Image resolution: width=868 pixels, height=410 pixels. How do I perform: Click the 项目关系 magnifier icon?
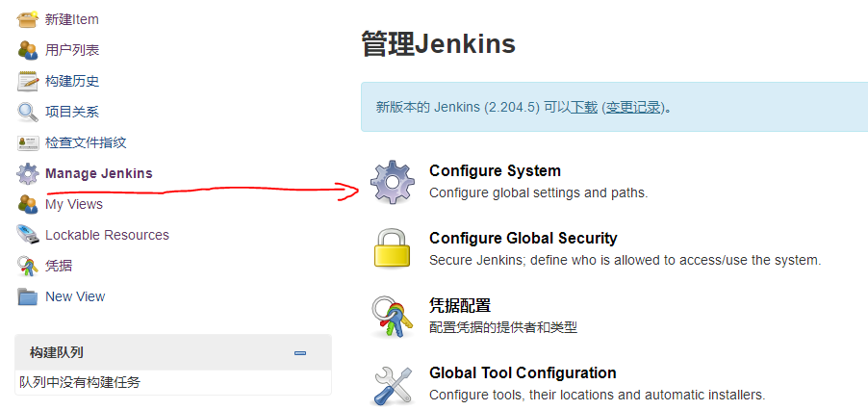(28, 113)
